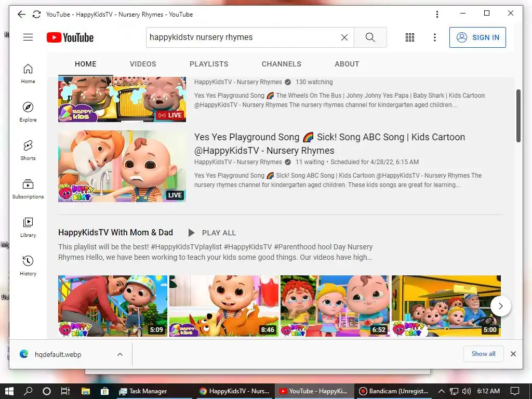This screenshot has width=532, height=399.
Task: Click Show all downloads
Action: (x=483, y=354)
